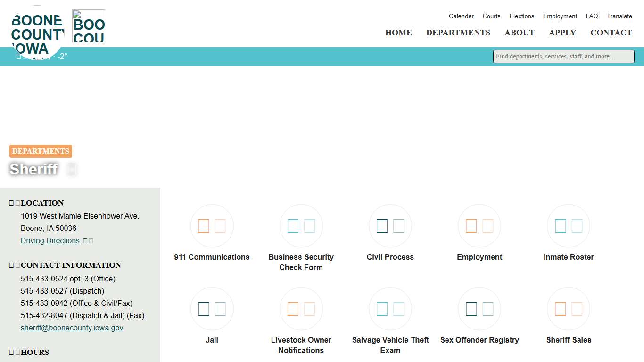This screenshot has height=362, width=644.
Task: Open the Employment circle icon
Action: coord(479,226)
